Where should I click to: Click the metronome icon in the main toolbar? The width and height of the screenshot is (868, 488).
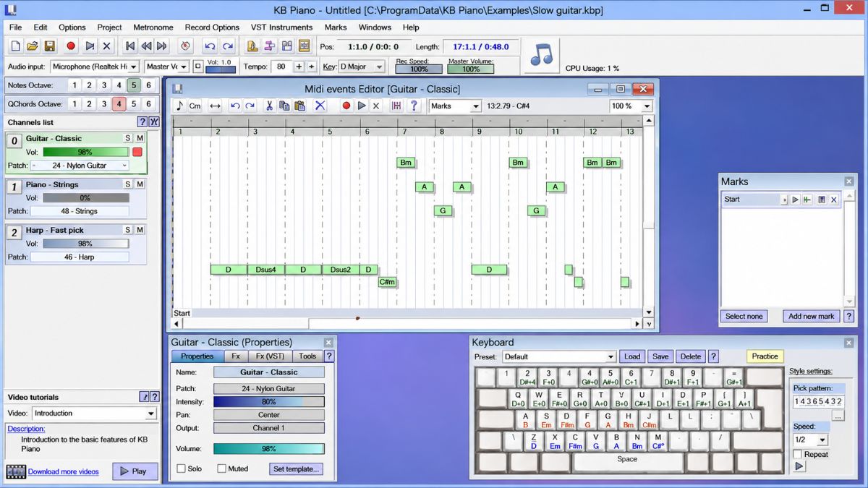pyautogui.click(x=185, y=46)
